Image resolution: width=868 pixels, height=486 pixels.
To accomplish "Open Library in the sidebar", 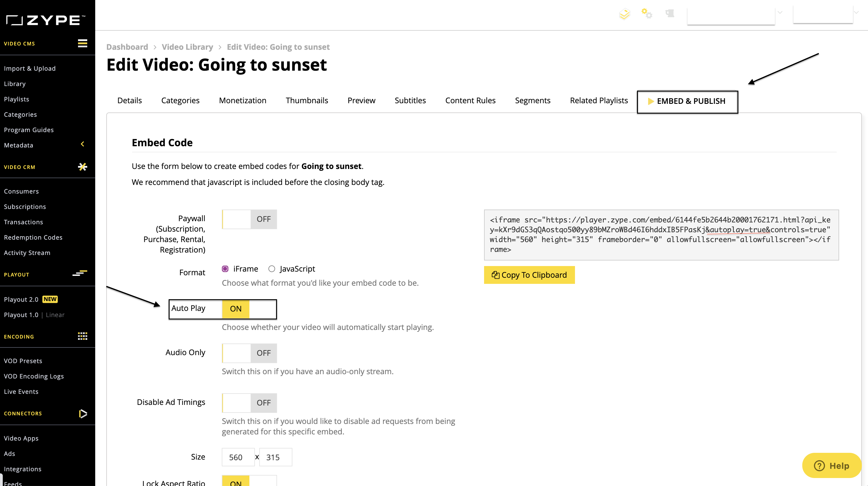I will coord(15,84).
